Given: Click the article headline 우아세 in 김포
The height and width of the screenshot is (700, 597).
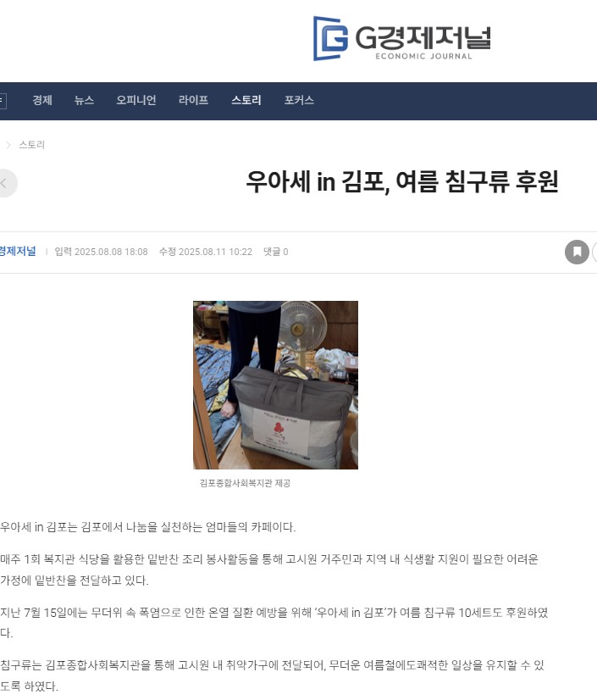Looking at the screenshot, I should [x=402, y=181].
